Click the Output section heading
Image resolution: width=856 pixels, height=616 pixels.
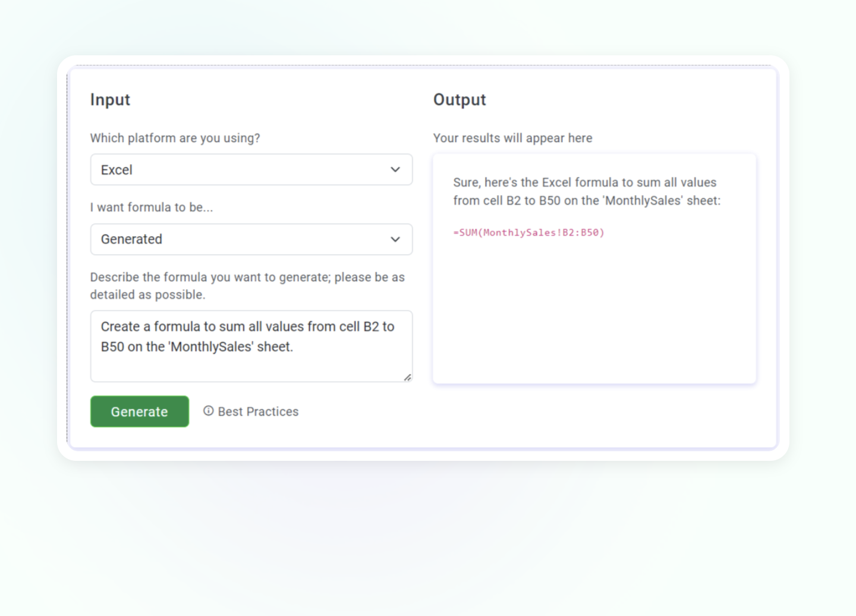point(460,99)
